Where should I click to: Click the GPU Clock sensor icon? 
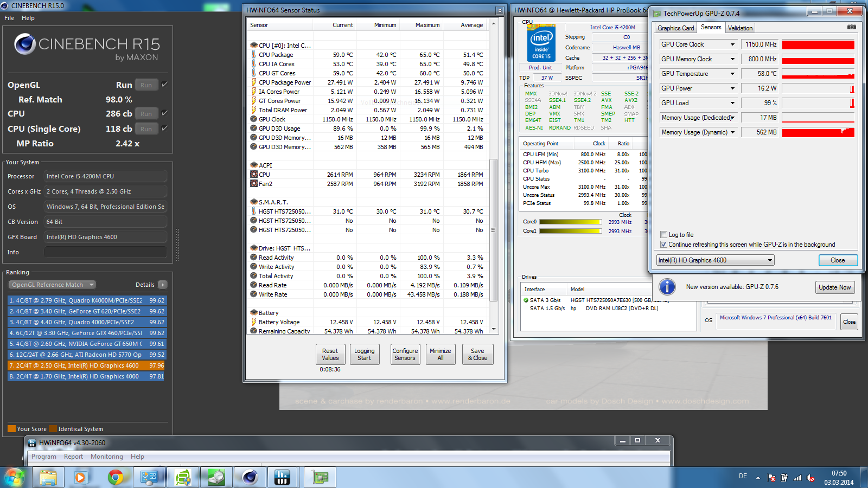(253, 119)
